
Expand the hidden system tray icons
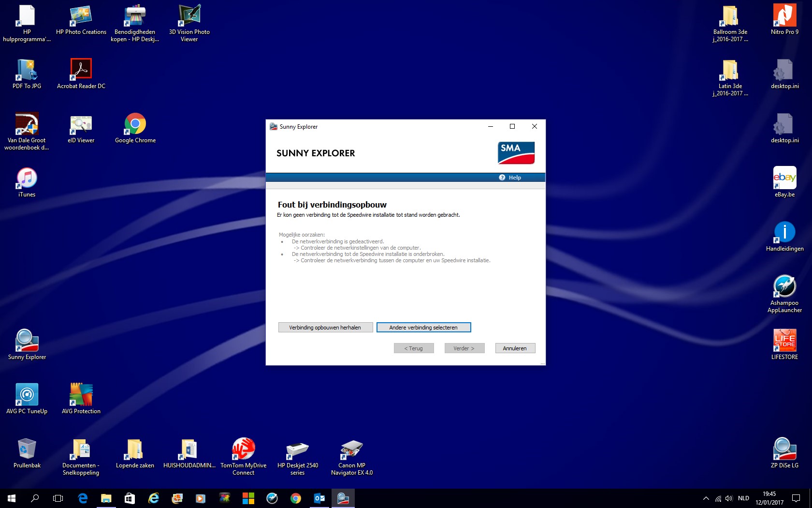pyautogui.click(x=706, y=498)
